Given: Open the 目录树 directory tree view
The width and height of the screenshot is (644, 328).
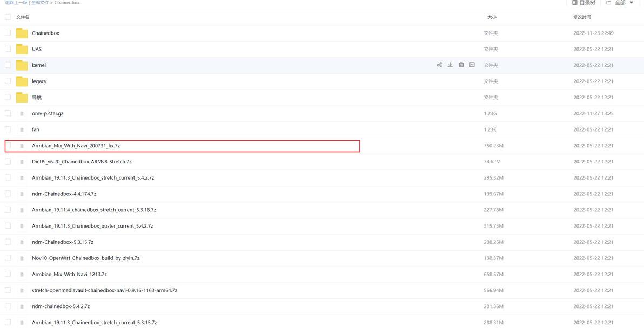Looking at the screenshot, I should (587, 3).
